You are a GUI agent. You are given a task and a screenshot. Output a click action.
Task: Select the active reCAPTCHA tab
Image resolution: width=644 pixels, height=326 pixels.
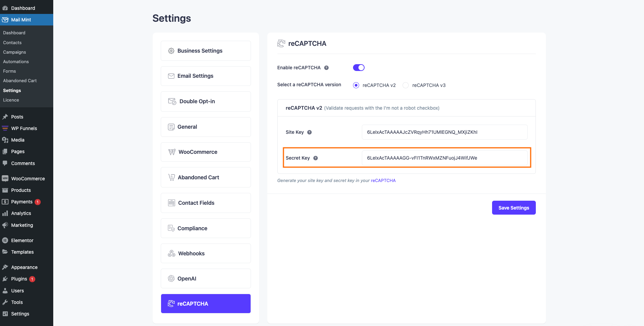[206, 304]
